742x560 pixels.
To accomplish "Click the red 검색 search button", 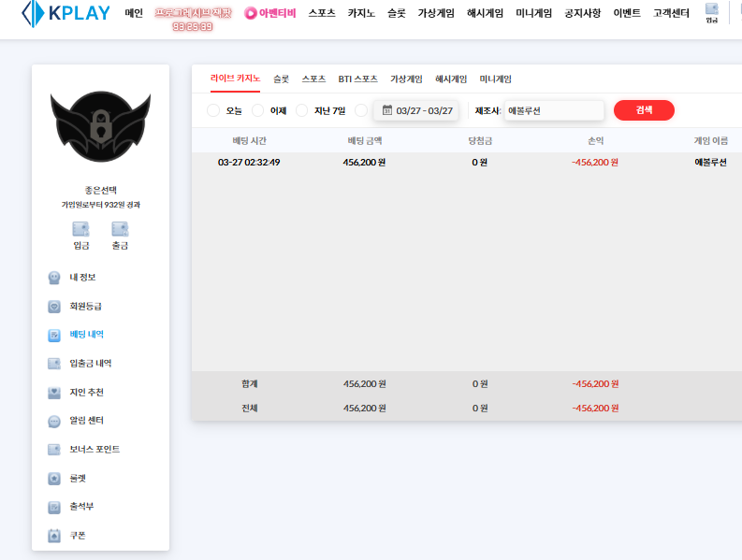I will 644,110.
